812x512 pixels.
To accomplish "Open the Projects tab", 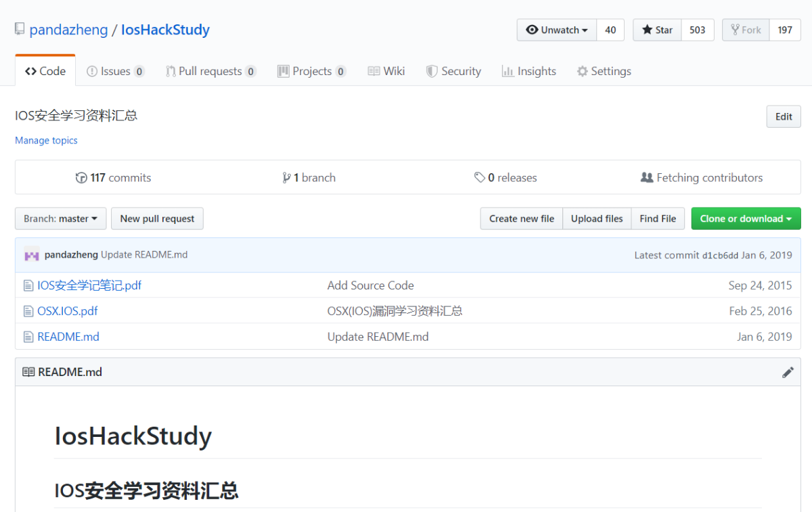I will [312, 71].
